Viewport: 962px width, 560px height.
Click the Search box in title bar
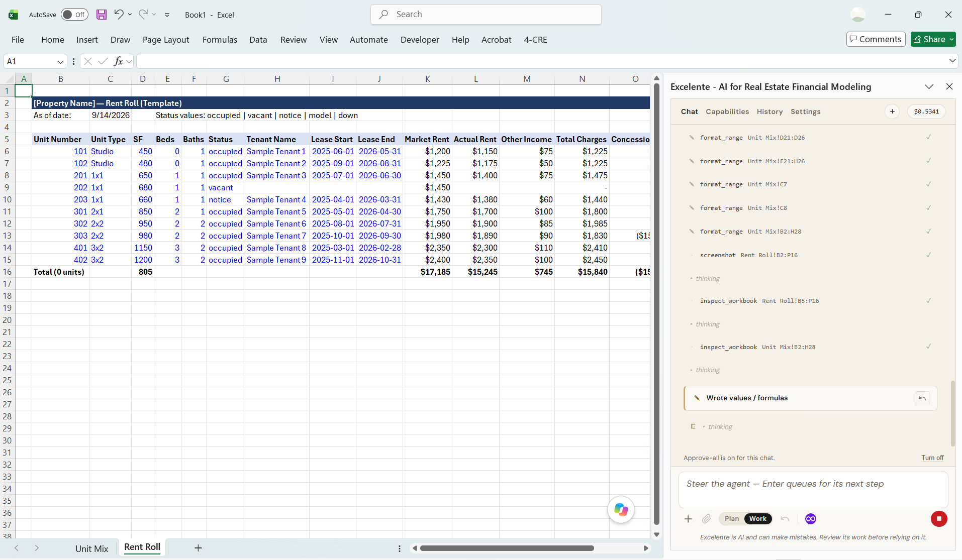[486, 15]
